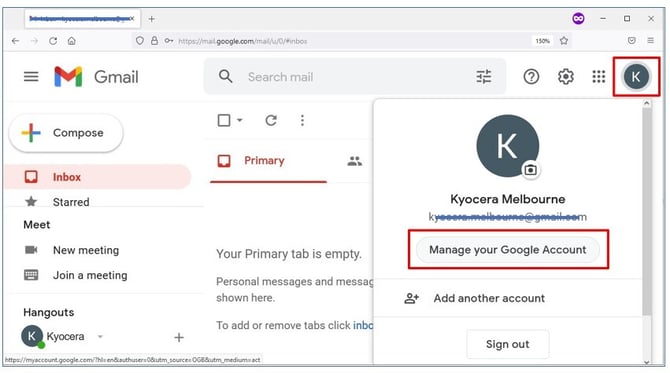Start a new Hangouts chat plus icon
The image size is (670, 373).
point(179,338)
